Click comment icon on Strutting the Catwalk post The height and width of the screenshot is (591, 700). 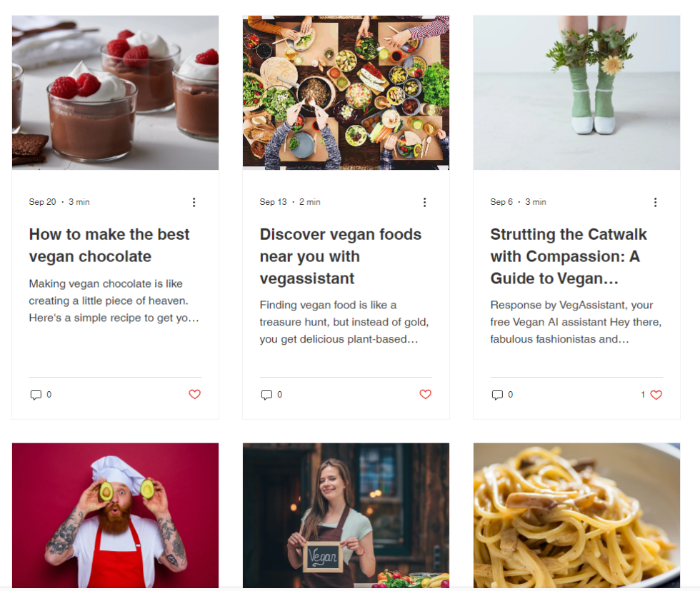coord(497,395)
